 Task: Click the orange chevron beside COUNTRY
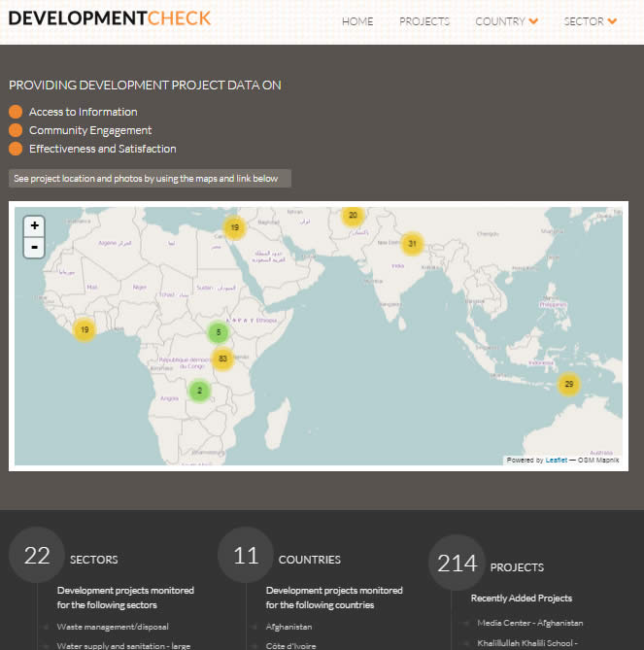point(533,21)
